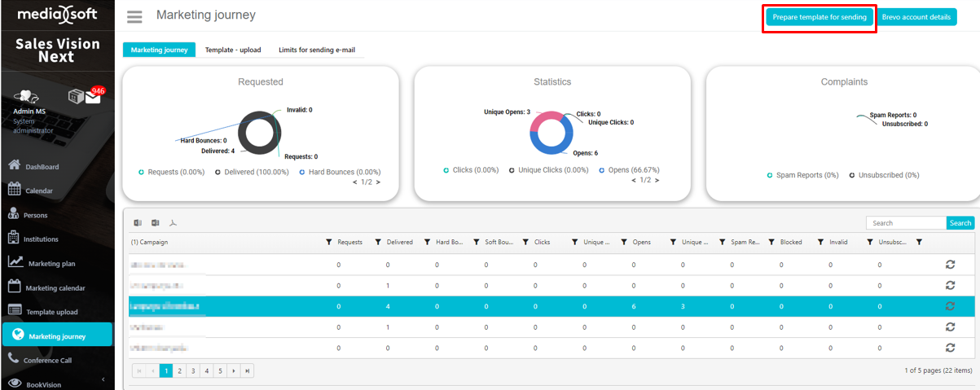Open filter for the Delivered column
The width and height of the screenshot is (980, 390).
pyautogui.click(x=378, y=242)
